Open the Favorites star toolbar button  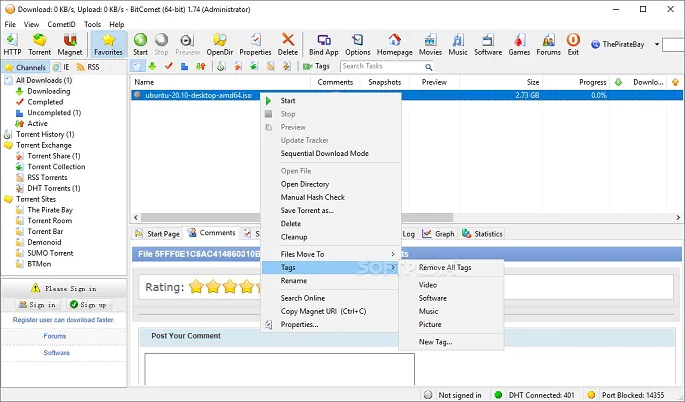click(x=108, y=44)
